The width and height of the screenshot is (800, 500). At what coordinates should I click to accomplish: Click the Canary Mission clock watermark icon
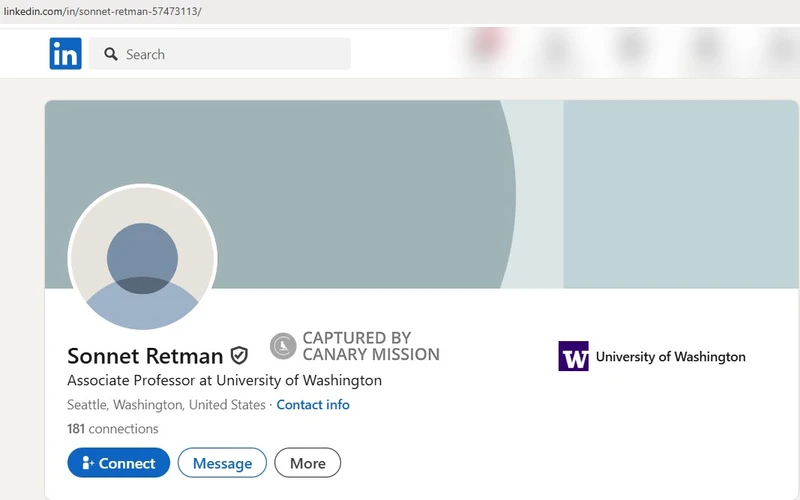(x=283, y=346)
